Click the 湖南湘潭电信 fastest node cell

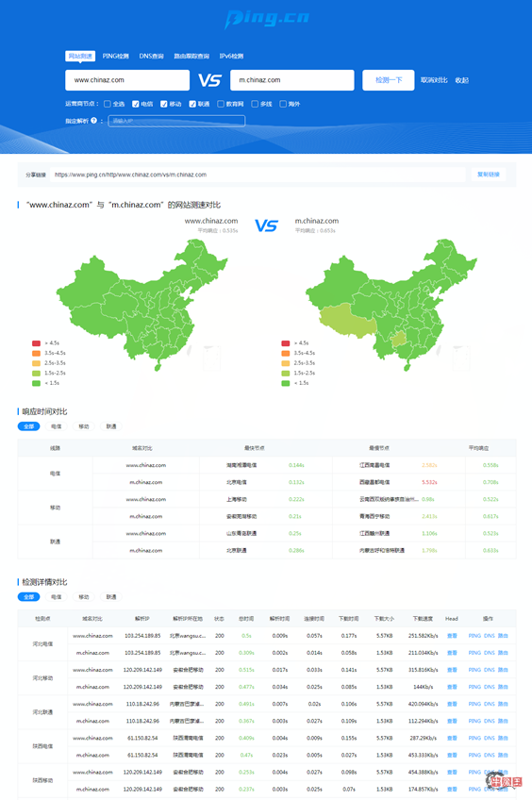pyautogui.click(x=241, y=465)
